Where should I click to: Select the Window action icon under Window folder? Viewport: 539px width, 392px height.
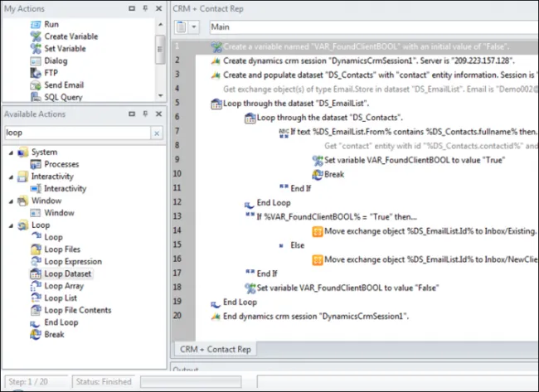tap(36, 213)
